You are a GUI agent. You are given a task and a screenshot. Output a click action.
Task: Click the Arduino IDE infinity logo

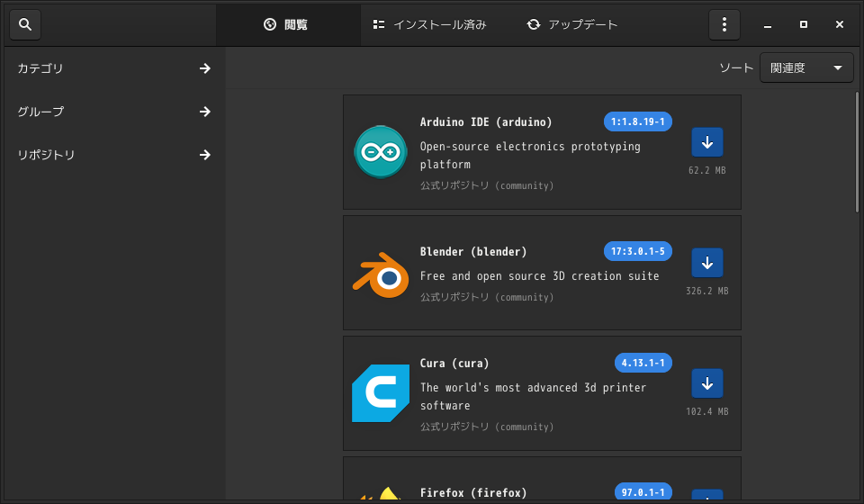tap(380, 152)
